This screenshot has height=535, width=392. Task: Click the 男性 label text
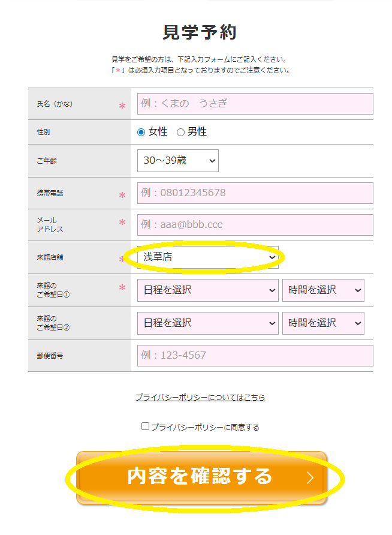coord(197,132)
